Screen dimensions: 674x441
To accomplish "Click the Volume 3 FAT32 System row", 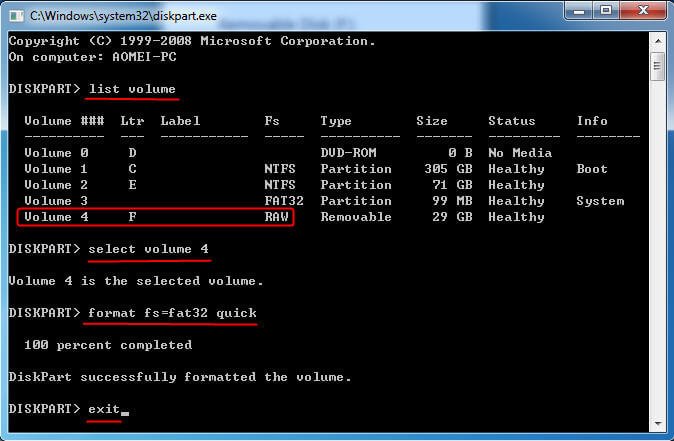I will point(300,201).
